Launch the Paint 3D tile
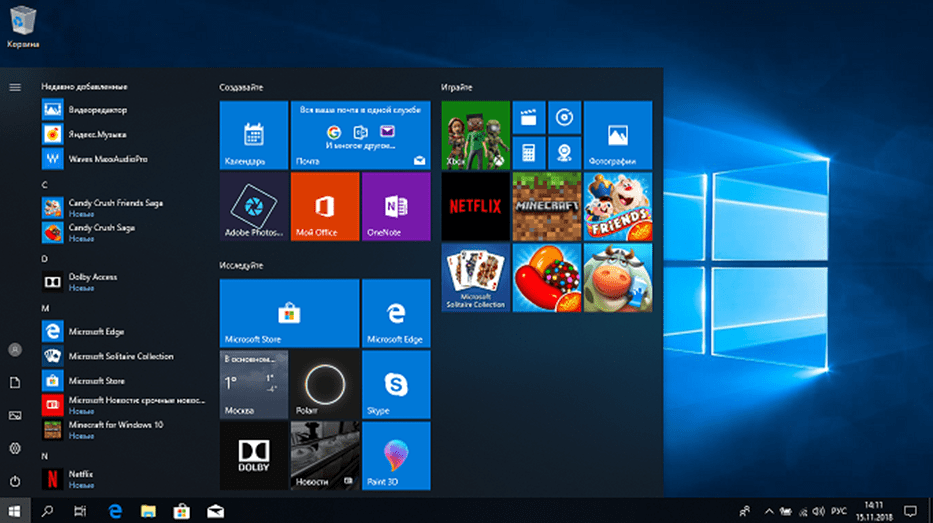Viewport: 933px width, 523px height. point(395,455)
